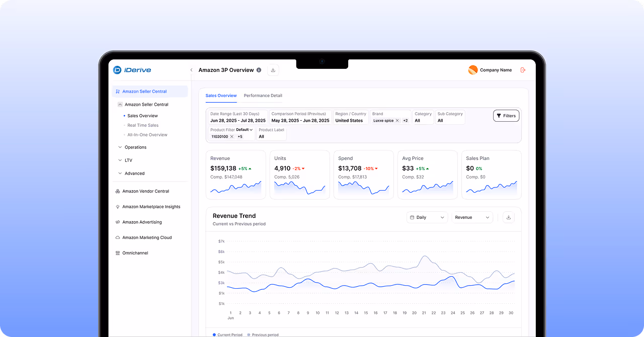Toggle the Previous period legend entry
The height and width of the screenshot is (337, 644).
(x=263, y=334)
